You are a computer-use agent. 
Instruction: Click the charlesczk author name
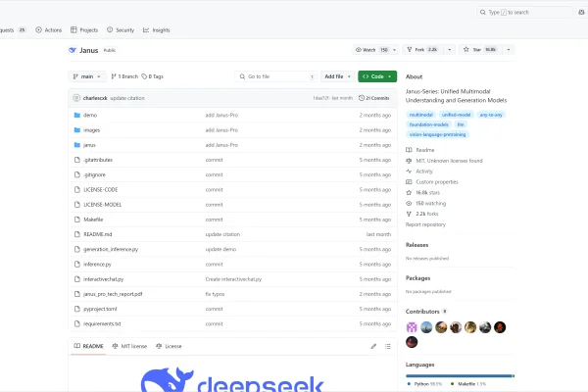(95, 98)
